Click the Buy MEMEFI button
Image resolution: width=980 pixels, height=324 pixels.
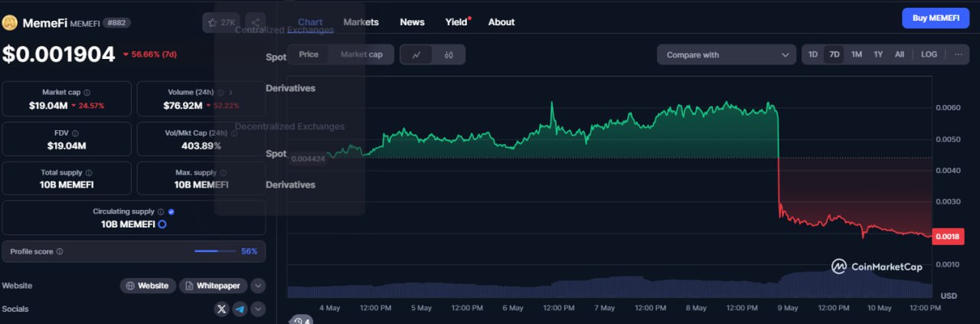tap(936, 18)
